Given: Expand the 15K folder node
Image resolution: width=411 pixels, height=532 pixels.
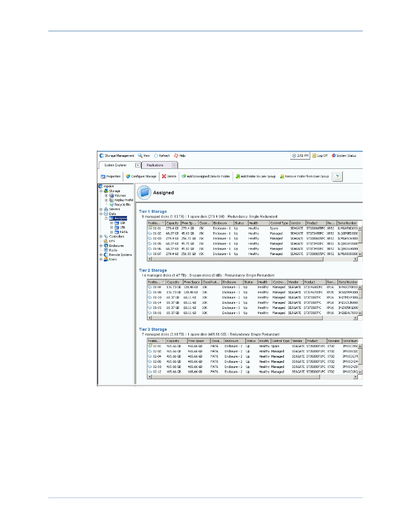Looking at the screenshot, I should tap(112, 227).
